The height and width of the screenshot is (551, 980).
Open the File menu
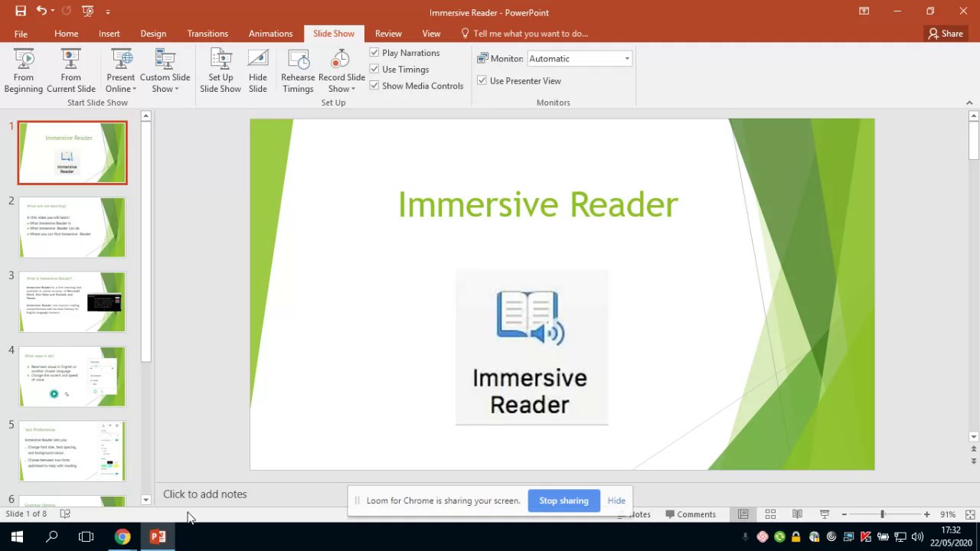[21, 34]
